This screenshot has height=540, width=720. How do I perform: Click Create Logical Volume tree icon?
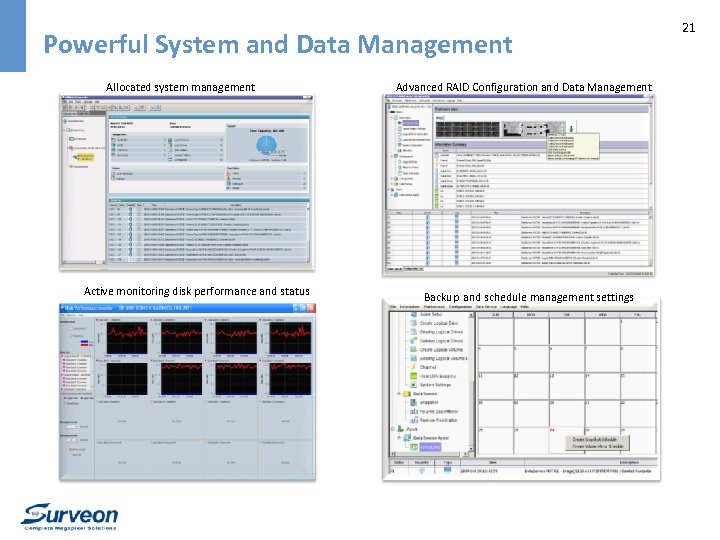point(413,349)
